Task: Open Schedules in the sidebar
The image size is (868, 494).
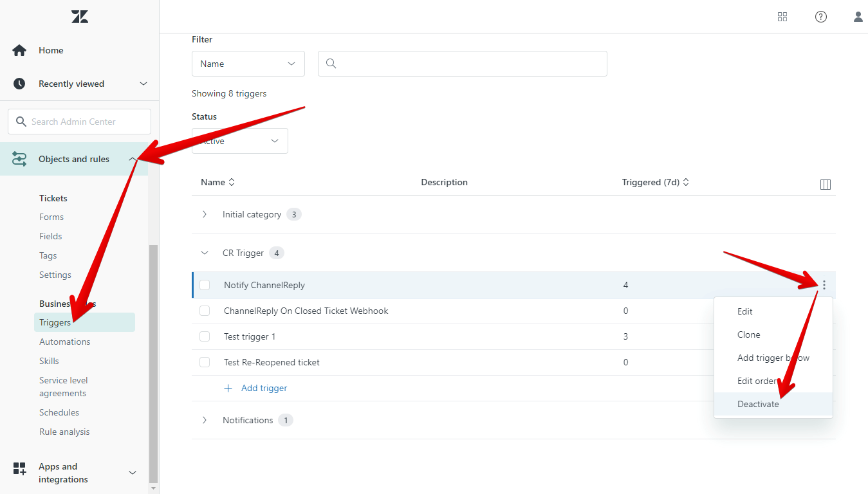Action: pyautogui.click(x=59, y=412)
